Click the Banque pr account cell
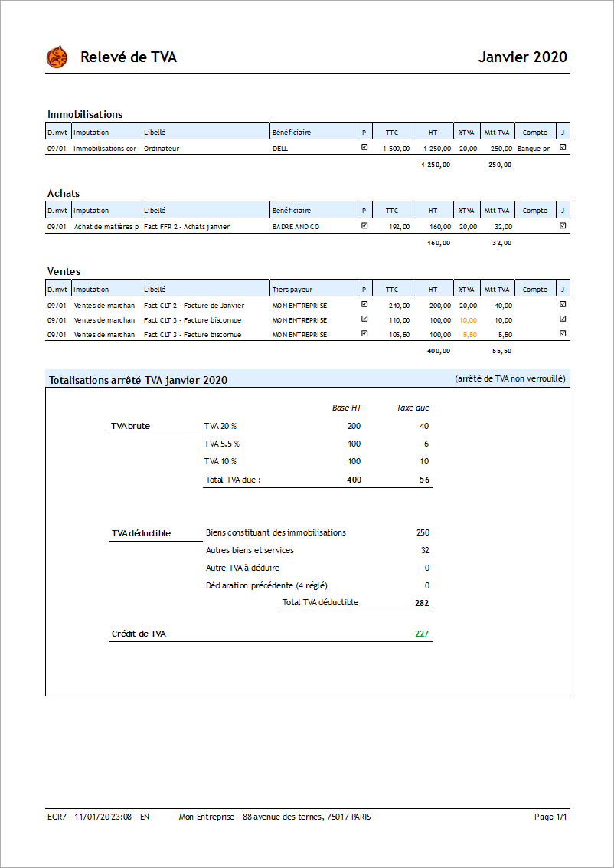614x868 pixels. pyautogui.click(x=534, y=149)
